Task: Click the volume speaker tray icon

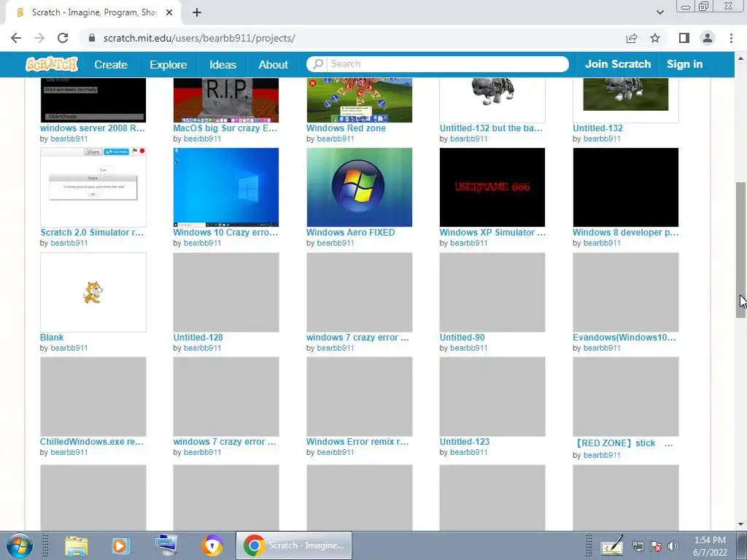Action: 673,546
